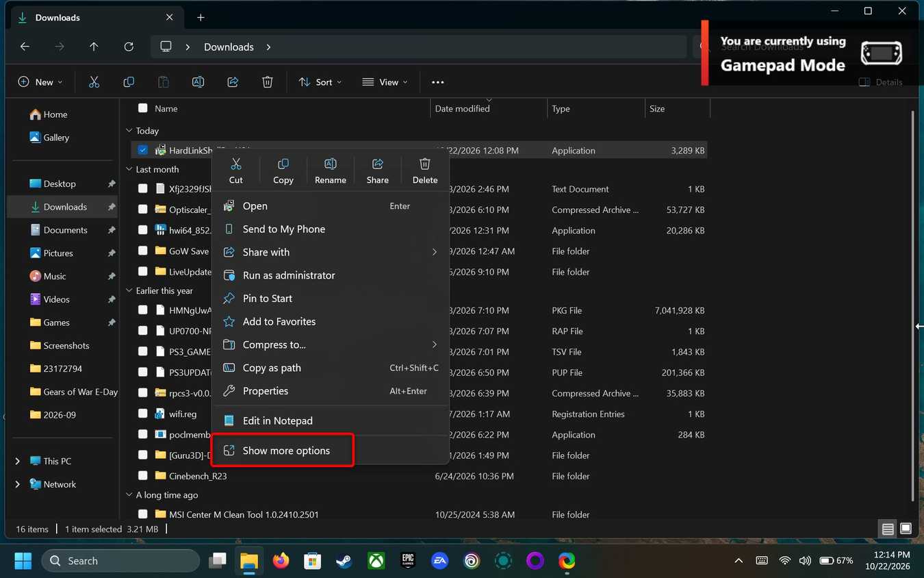This screenshot has height=578, width=924.
Task: Click the Copy icon in the context menu
Action: tap(283, 164)
